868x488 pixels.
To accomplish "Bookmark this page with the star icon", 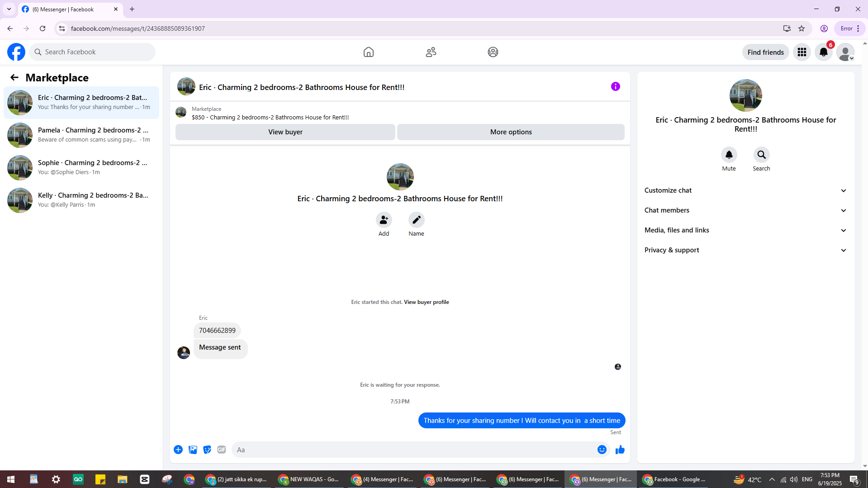I will [802, 28].
